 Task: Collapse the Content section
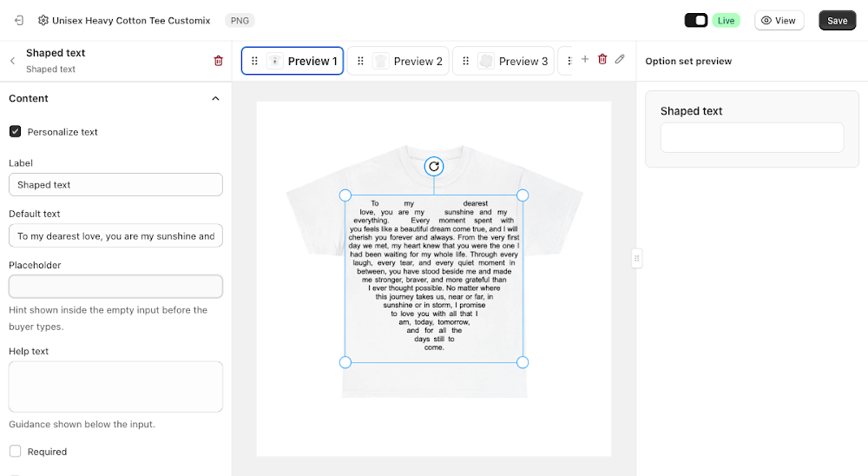[215, 99]
